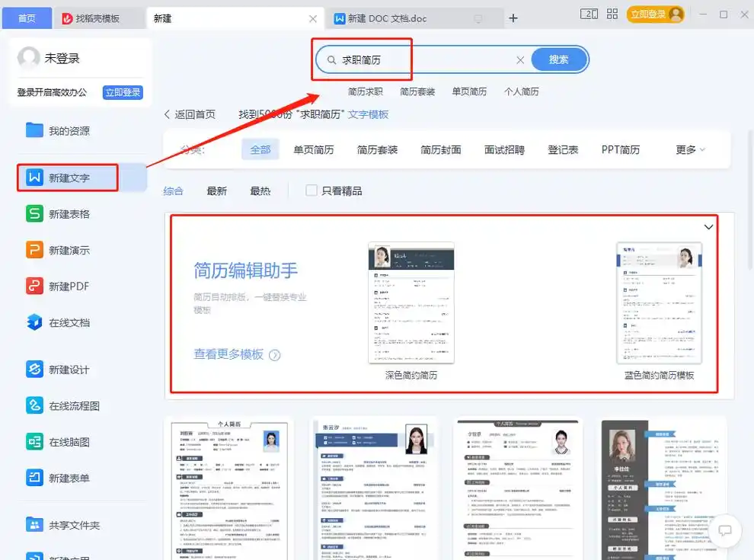
Task: Click the 搜索 search button
Action: coord(559,59)
